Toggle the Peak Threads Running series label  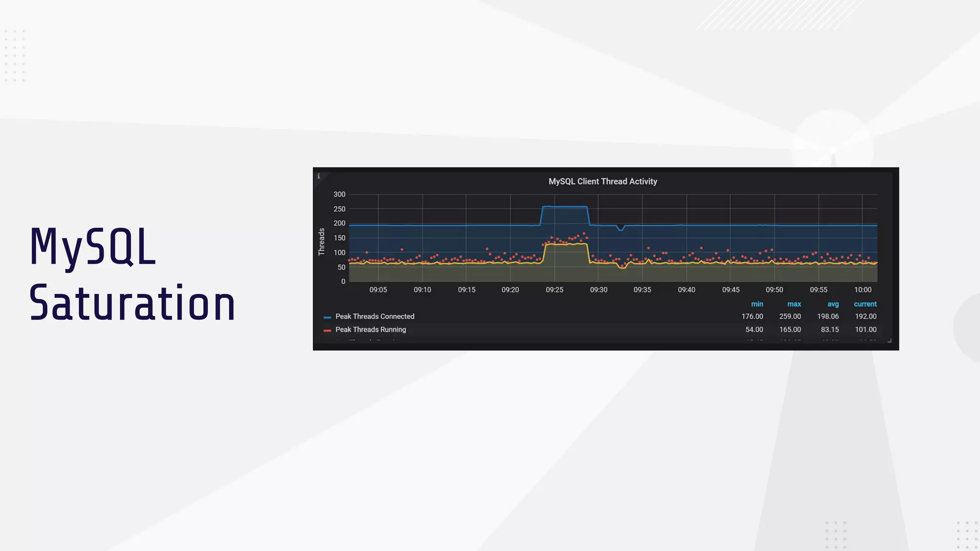click(370, 330)
